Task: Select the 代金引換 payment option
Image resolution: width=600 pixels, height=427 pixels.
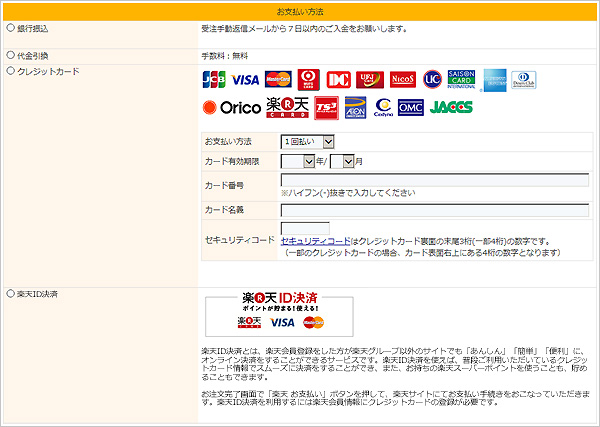Action: point(11,55)
